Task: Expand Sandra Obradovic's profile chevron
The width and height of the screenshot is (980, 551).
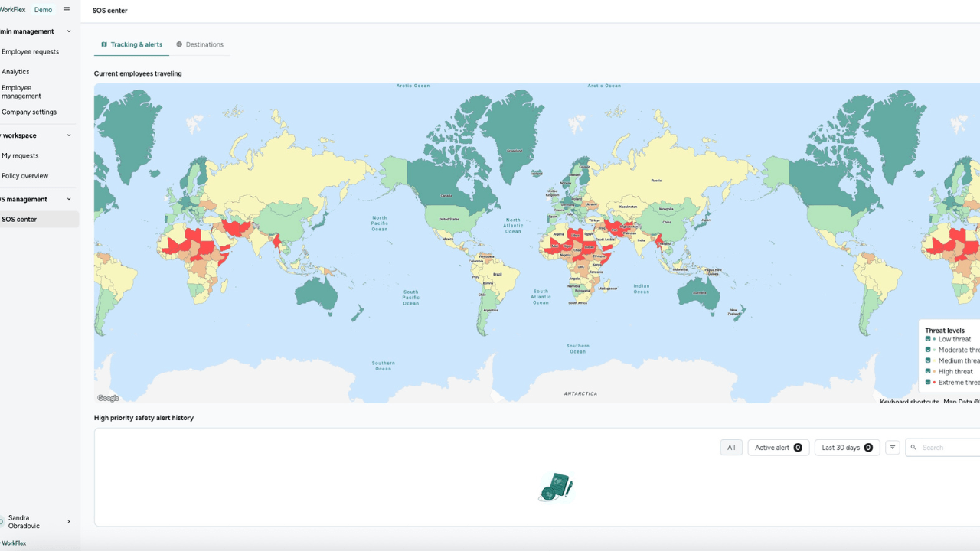Action: pos(69,521)
